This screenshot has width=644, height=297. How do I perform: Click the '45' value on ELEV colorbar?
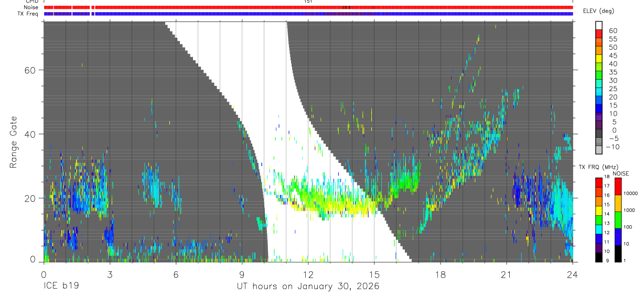click(613, 56)
